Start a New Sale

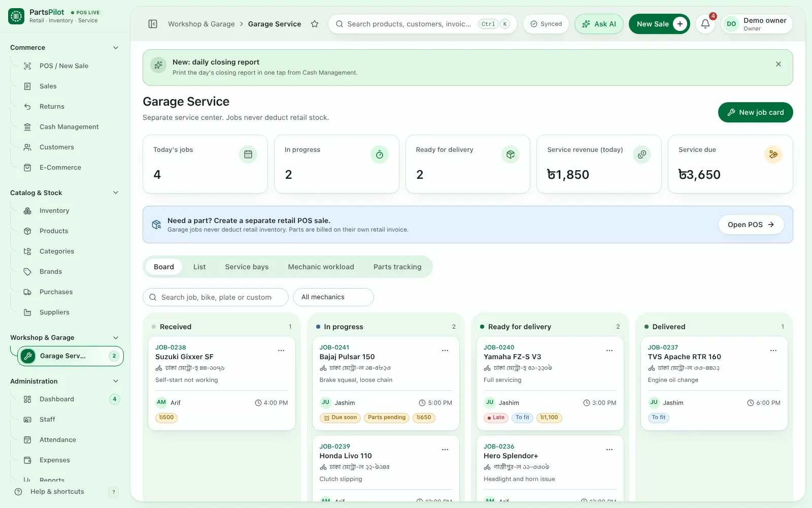659,24
